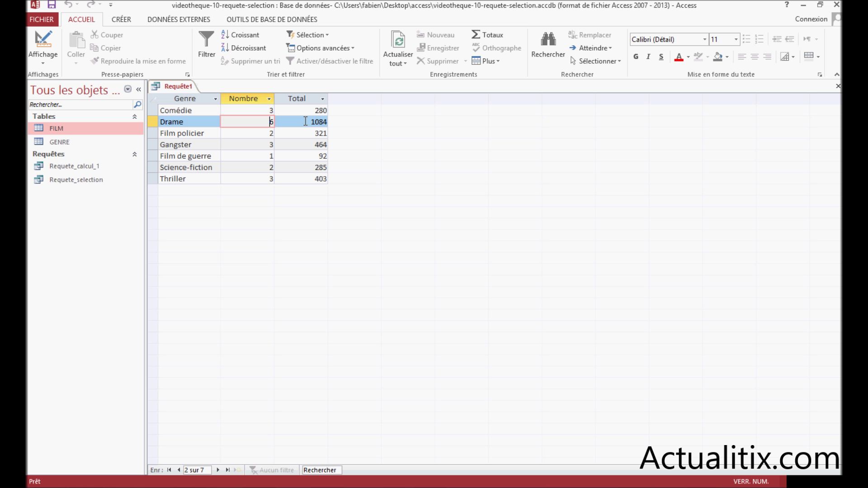The image size is (868, 488).
Task: Open the GENRE table
Action: click(x=86, y=142)
